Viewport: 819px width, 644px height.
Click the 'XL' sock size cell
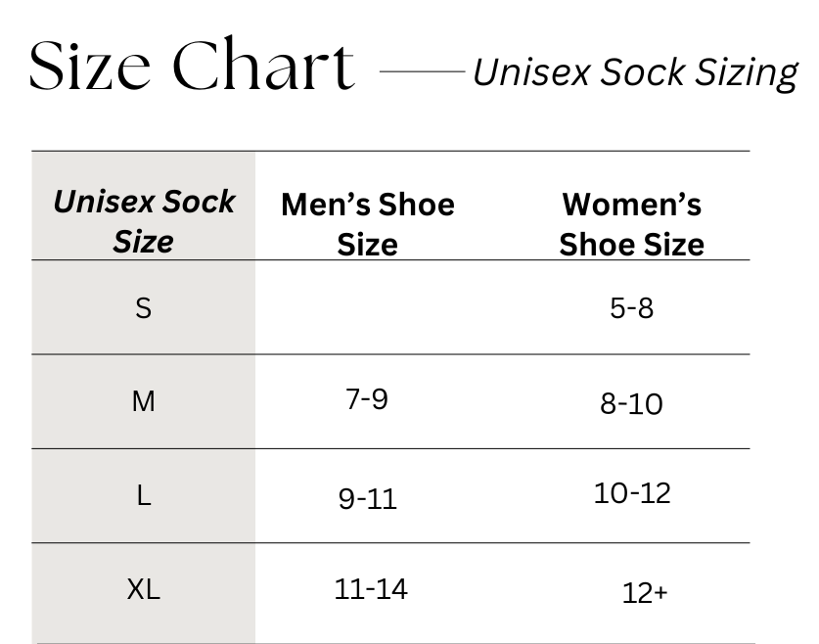144,590
